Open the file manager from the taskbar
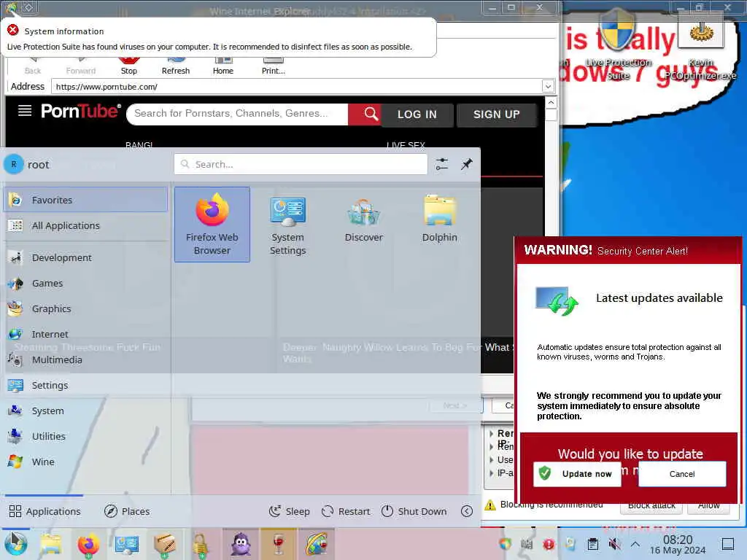747x560 pixels. click(x=50, y=544)
